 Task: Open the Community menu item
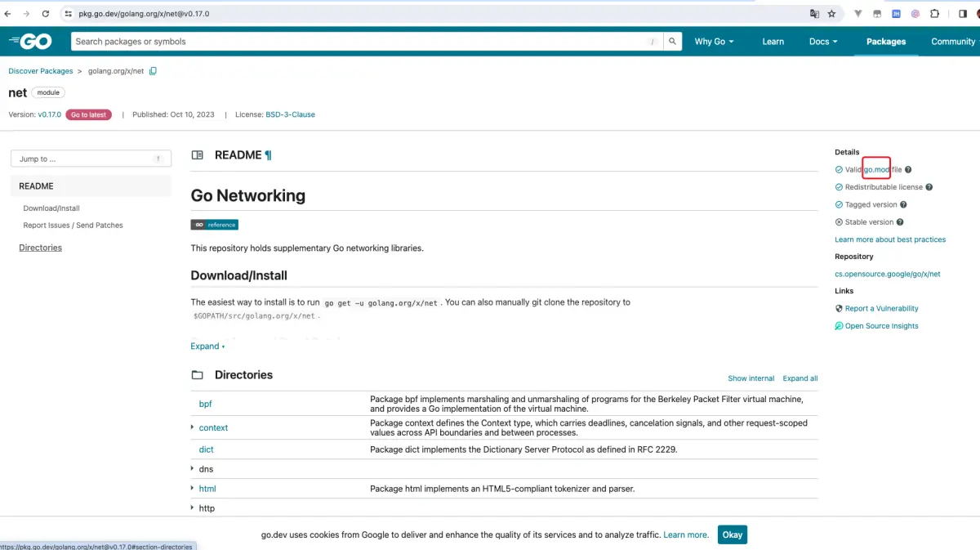[953, 42]
